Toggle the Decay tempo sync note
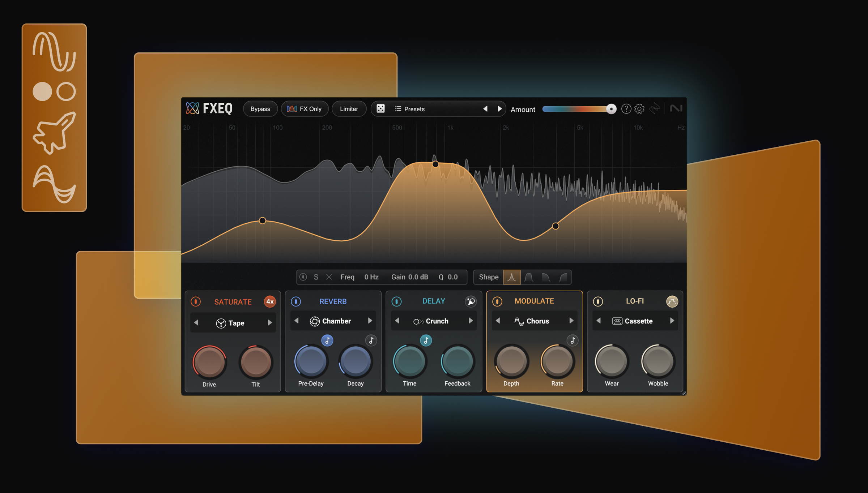Image resolution: width=868 pixels, height=493 pixels. point(371,340)
